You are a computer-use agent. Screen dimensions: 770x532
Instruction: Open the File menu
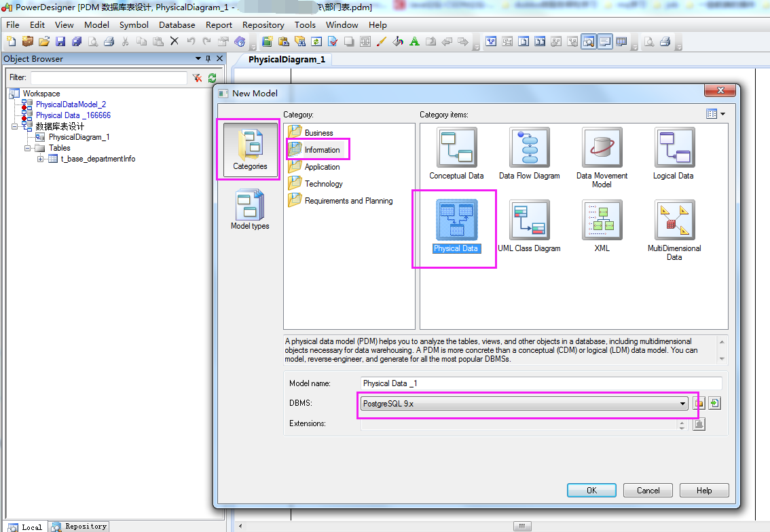(13, 25)
